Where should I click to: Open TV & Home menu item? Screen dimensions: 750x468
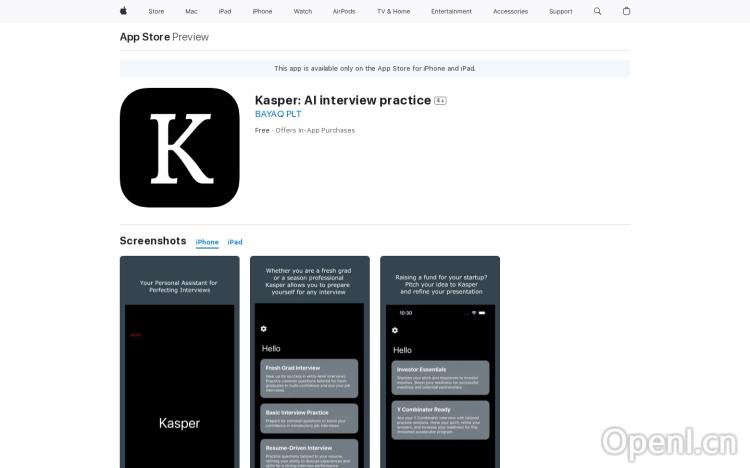pyautogui.click(x=393, y=11)
